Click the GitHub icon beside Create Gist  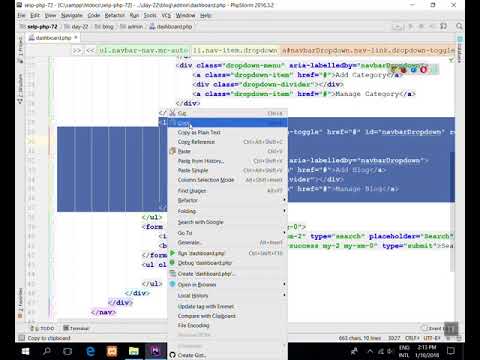point(172,355)
